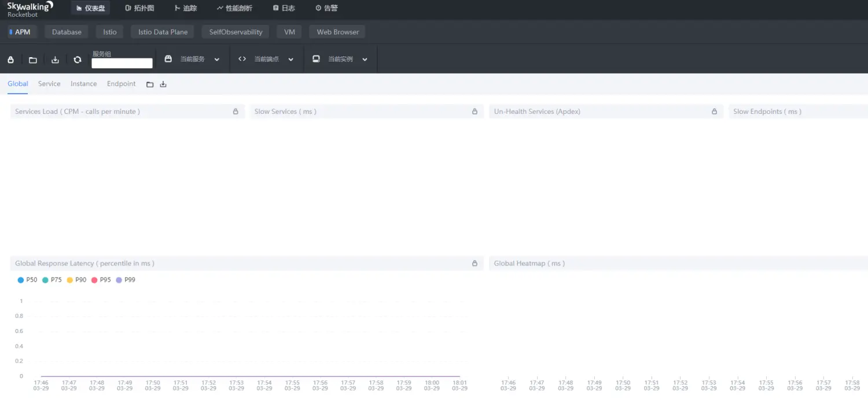The height and width of the screenshot is (414, 868).
Task: Click the reload refresh icon
Action: click(x=78, y=60)
